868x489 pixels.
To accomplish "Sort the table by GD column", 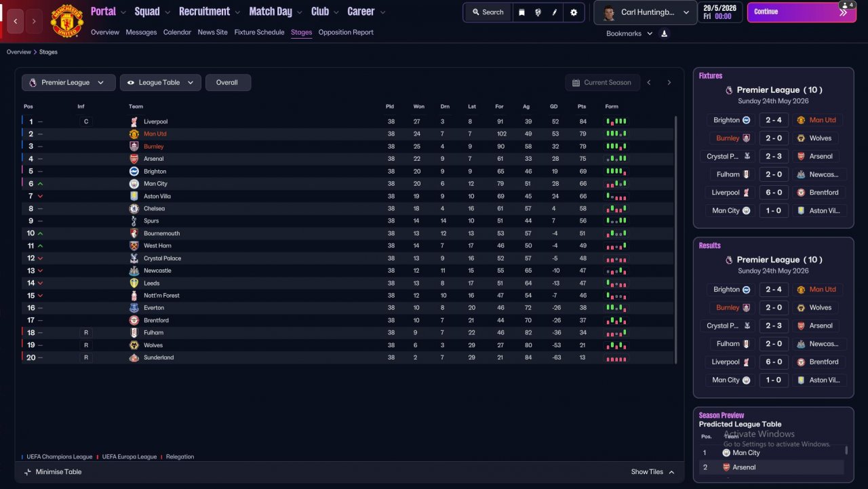I will [x=554, y=106].
